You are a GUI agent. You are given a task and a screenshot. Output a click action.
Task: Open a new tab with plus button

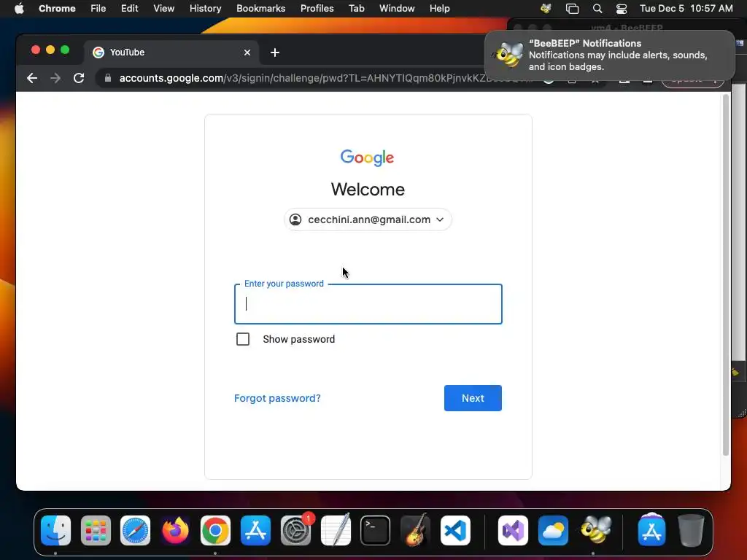coord(275,52)
